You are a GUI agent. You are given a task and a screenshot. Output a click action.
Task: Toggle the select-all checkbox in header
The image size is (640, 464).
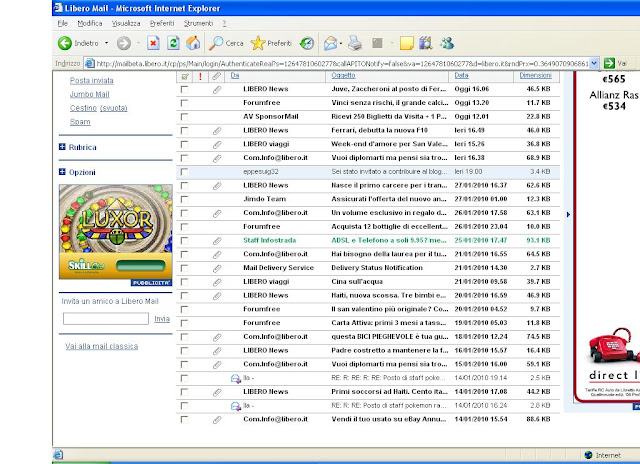point(185,76)
